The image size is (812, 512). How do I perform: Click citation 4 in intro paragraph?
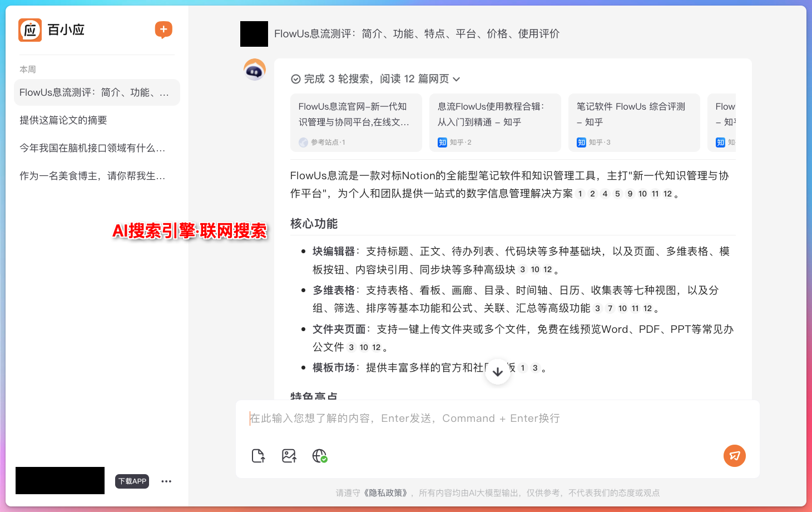coord(605,194)
